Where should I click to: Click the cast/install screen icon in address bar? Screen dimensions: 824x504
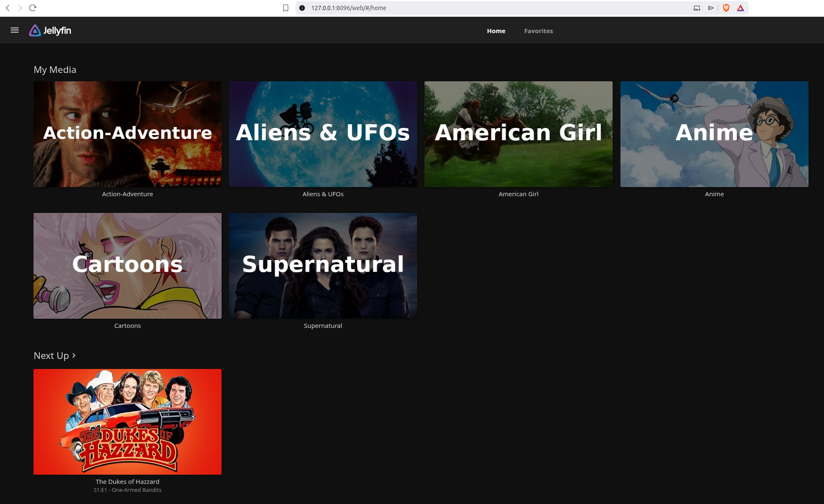click(697, 8)
